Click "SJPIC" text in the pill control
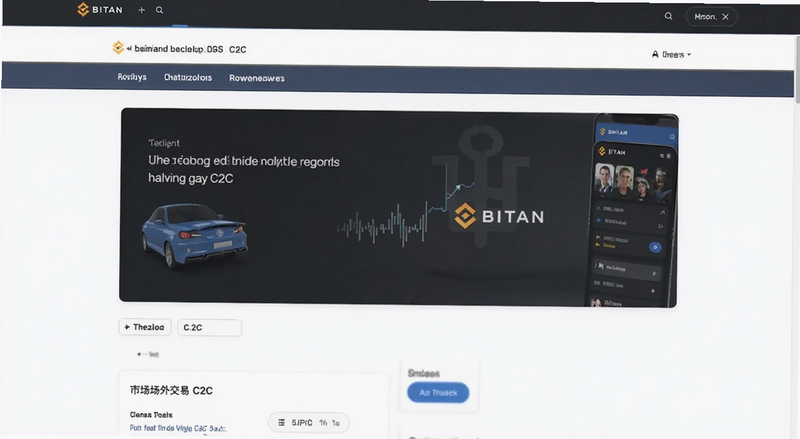The image size is (800, 439). [x=302, y=423]
